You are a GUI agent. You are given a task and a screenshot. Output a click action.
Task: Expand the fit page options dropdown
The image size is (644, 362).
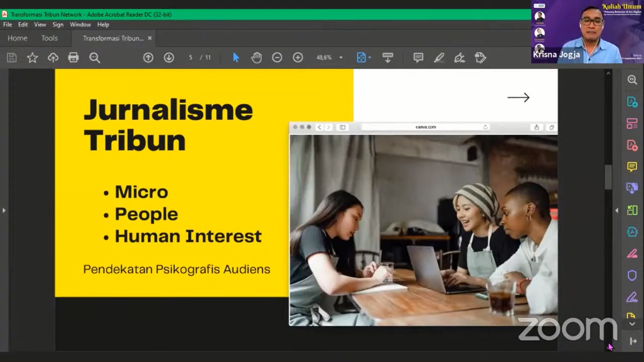[x=370, y=58]
